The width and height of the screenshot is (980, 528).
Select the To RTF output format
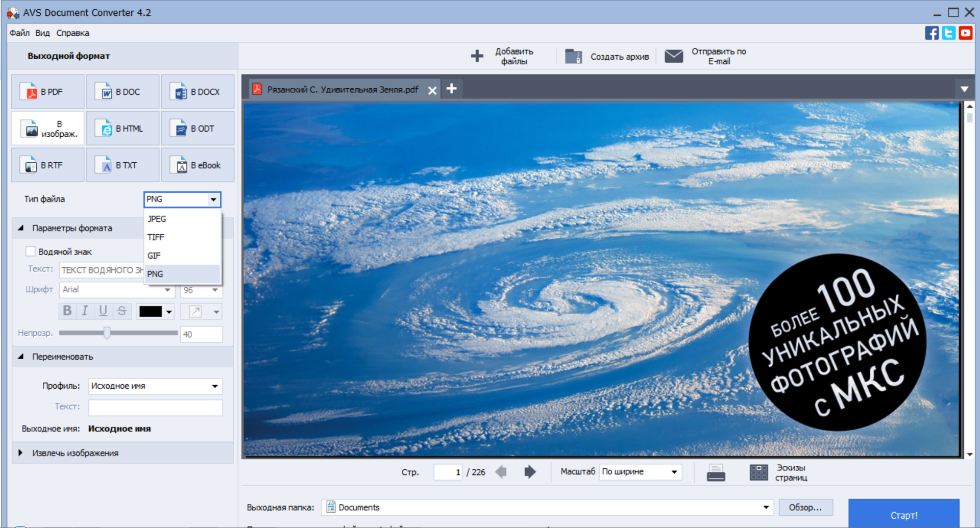pyautogui.click(x=48, y=165)
